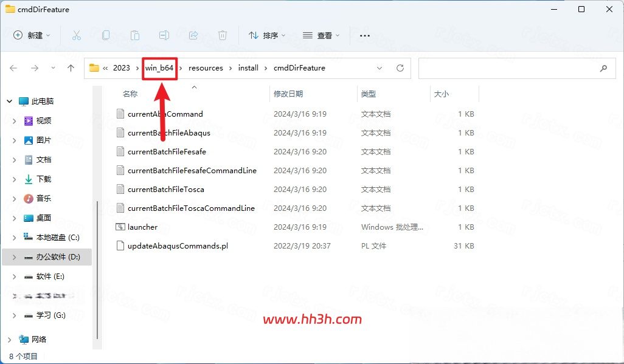This screenshot has height=364, width=624.
Task: Click 2023 in the breadcrumb path
Action: pyautogui.click(x=122, y=68)
